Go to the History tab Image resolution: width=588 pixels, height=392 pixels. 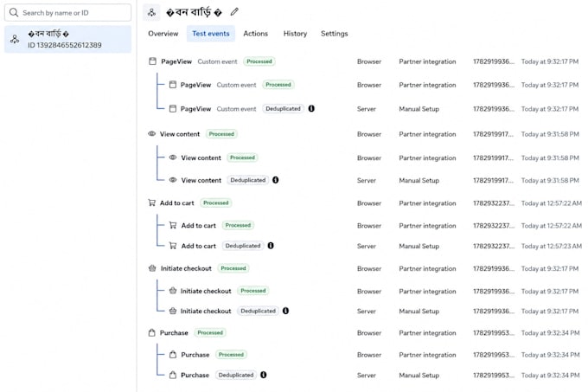(295, 34)
